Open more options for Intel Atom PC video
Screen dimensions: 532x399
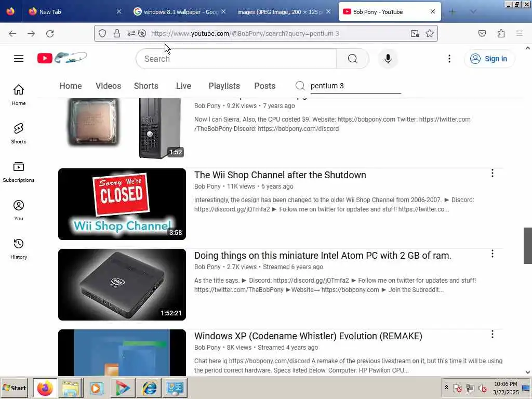pos(493,254)
